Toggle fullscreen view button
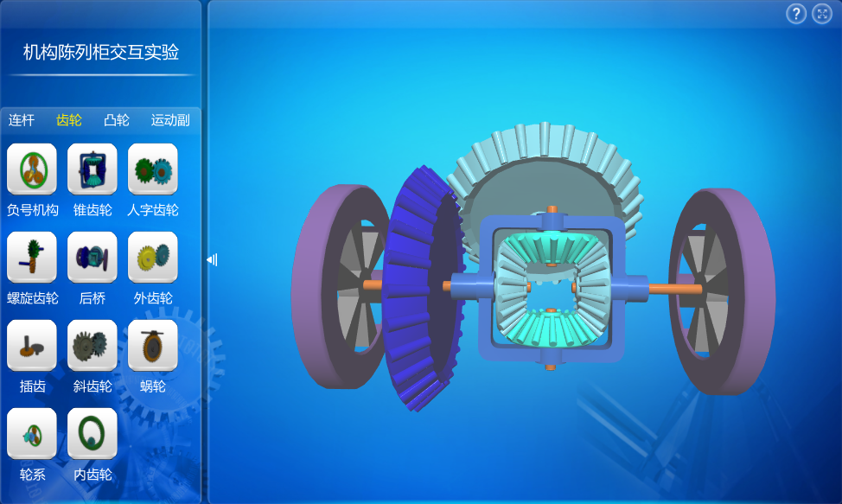The width and height of the screenshot is (842, 504). pyautogui.click(x=821, y=14)
